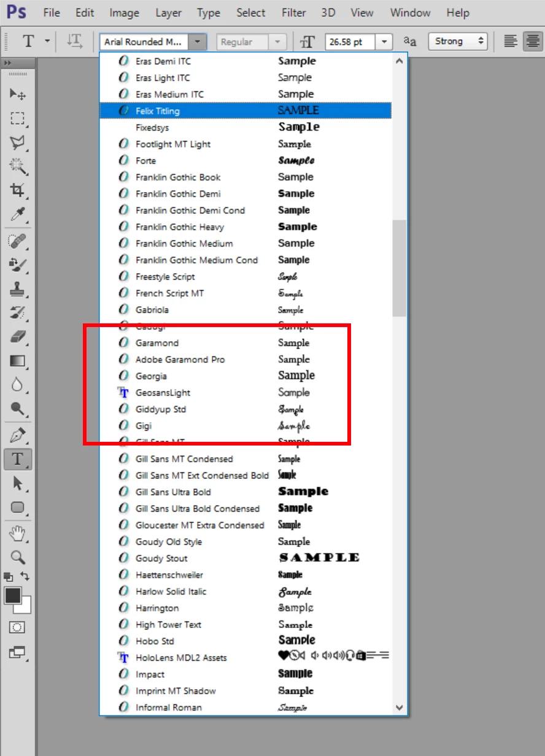This screenshot has height=756, width=545.
Task: Choose Franklin Gothic Heavy font
Action: click(x=245, y=226)
